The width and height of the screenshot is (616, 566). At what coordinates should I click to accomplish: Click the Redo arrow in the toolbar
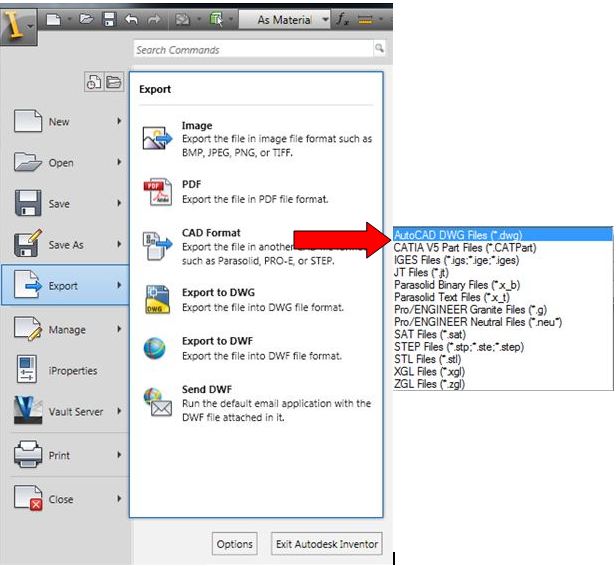click(x=154, y=19)
